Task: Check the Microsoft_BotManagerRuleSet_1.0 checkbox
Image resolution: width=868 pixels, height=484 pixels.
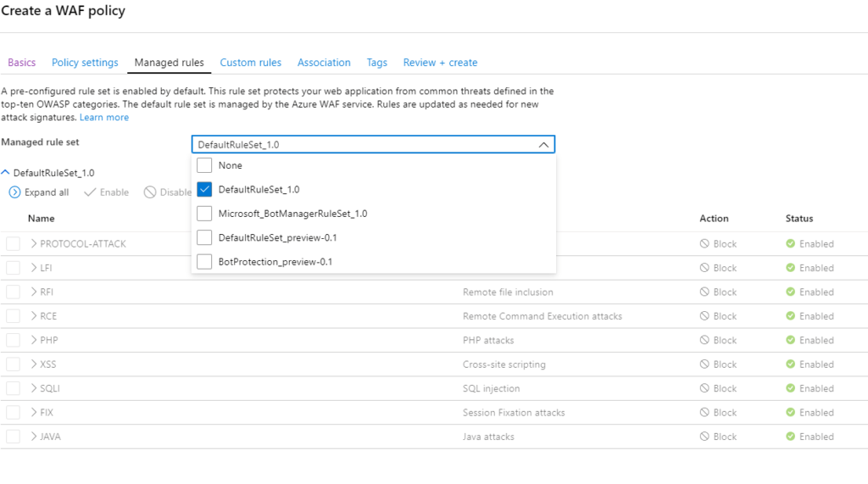Action: (204, 214)
